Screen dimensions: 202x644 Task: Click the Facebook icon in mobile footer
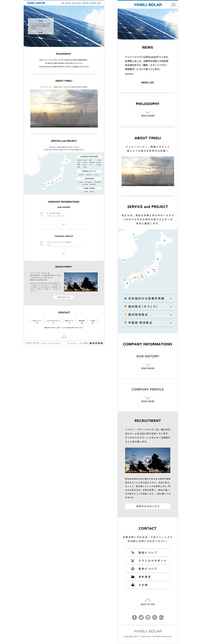coord(134,617)
